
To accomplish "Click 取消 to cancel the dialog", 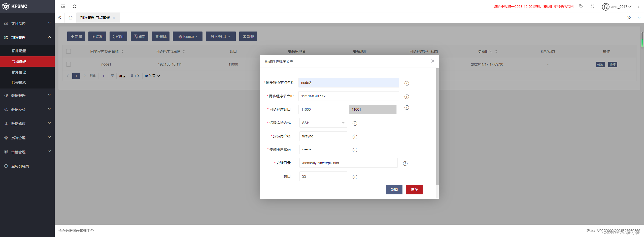I will 394,190.
